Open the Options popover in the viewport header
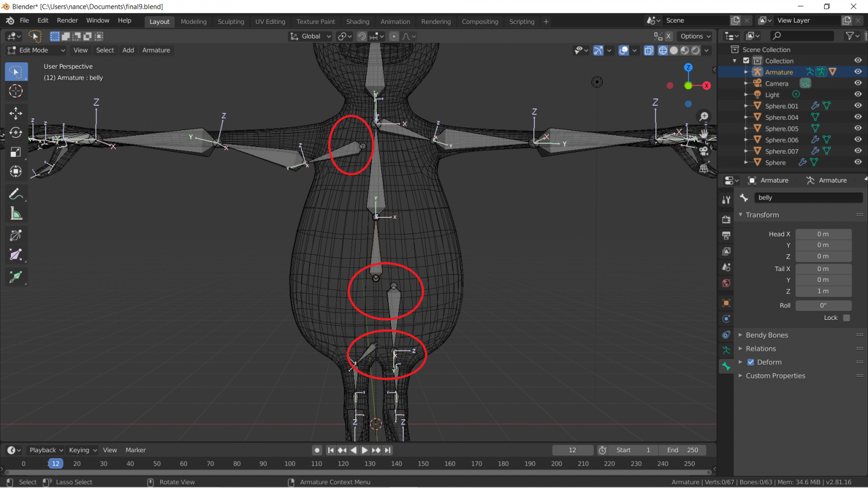The image size is (868, 488). click(x=695, y=36)
